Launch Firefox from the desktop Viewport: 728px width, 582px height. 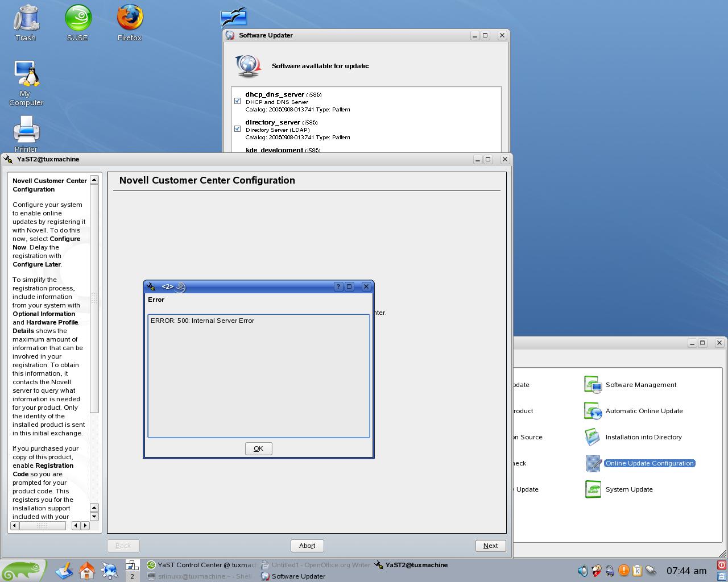point(130,23)
